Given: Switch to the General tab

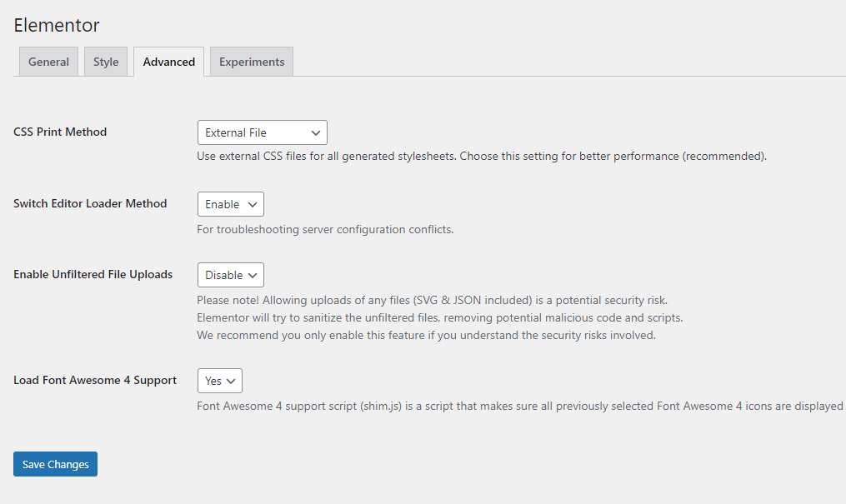Looking at the screenshot, I should pyautogui.click(x=48, y=62).
